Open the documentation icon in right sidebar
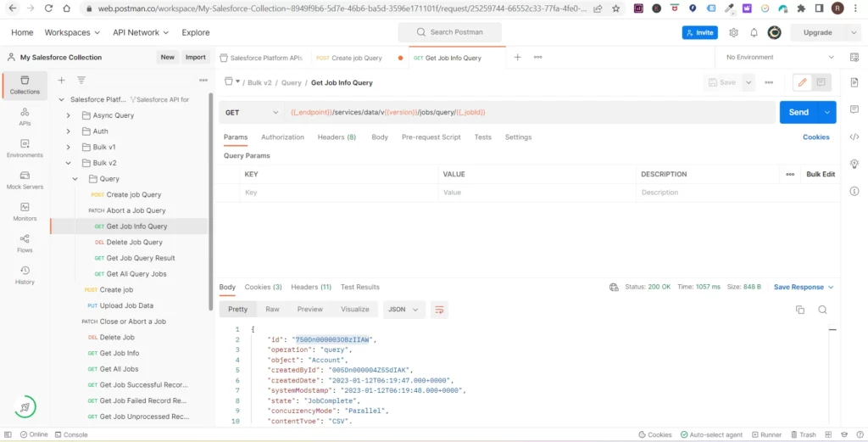Screen dimensions: 868x442 click(x=854, y=82)
